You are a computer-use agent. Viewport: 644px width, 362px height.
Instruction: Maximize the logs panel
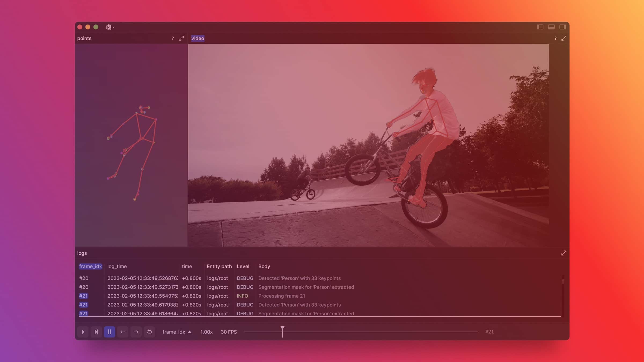pyautogui.click(x=564, y=253)
